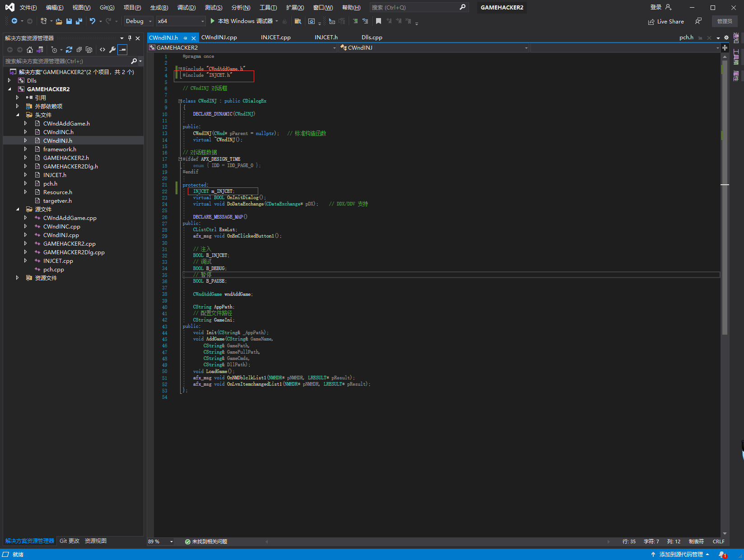
Task: Click the show all files icon
Action: pyautogui.click(x=89, y=50)
